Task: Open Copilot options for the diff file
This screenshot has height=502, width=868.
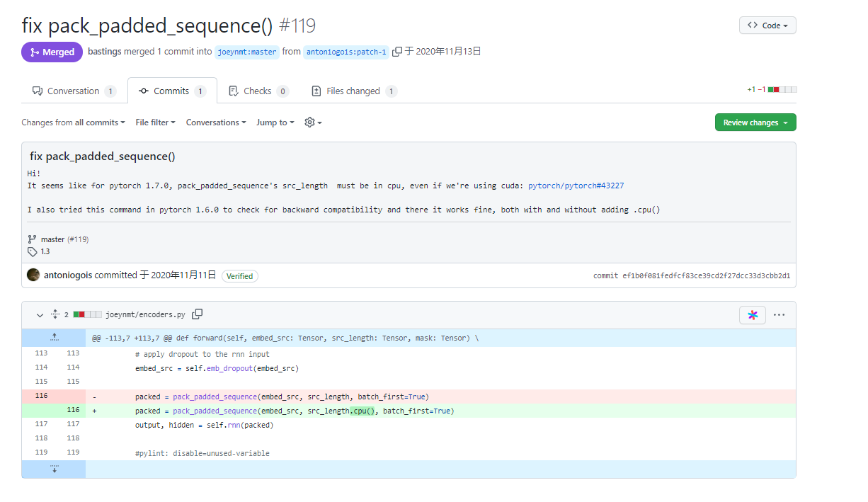Action: pyautogui.click(x=752, y=314)
